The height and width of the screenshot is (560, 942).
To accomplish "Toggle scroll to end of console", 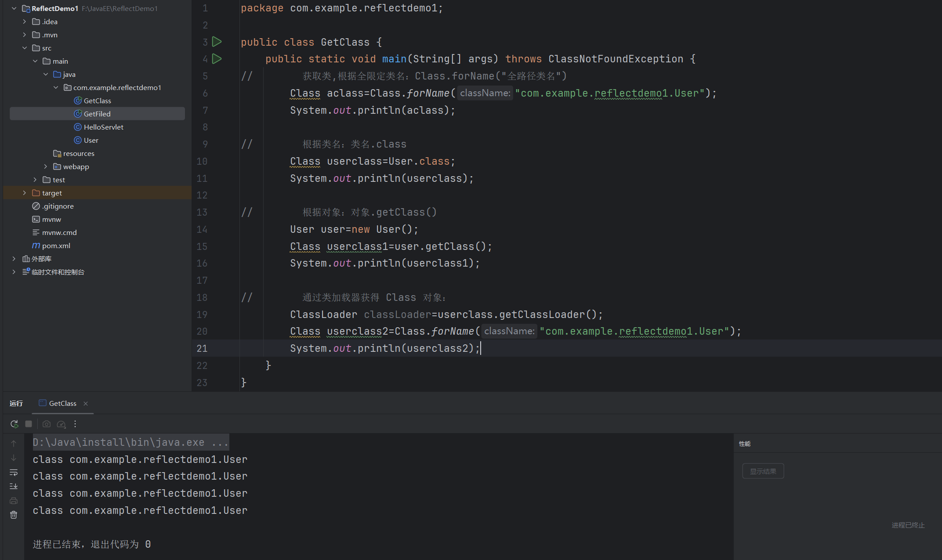I will point(14,486).
